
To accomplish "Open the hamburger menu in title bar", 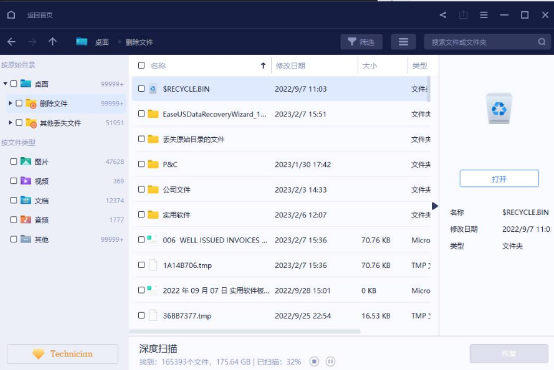I will coord(484,15).
